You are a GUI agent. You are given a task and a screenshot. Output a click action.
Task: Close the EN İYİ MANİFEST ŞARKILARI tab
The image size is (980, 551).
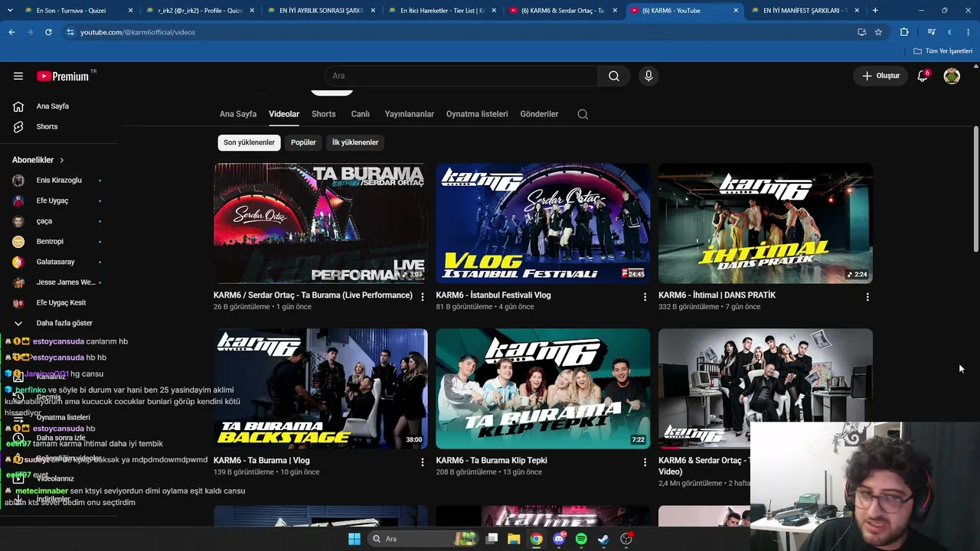[857, 11]
